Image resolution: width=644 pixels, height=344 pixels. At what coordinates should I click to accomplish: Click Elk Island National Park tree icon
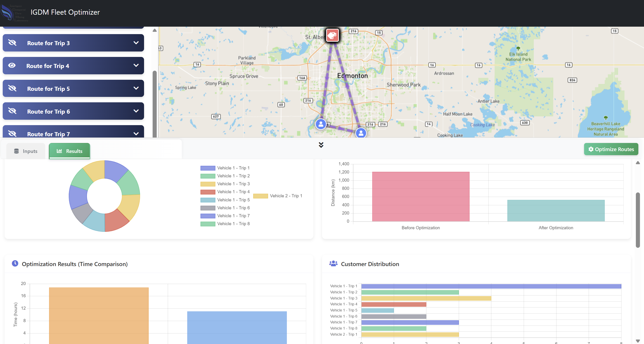[x=518, y=48]
